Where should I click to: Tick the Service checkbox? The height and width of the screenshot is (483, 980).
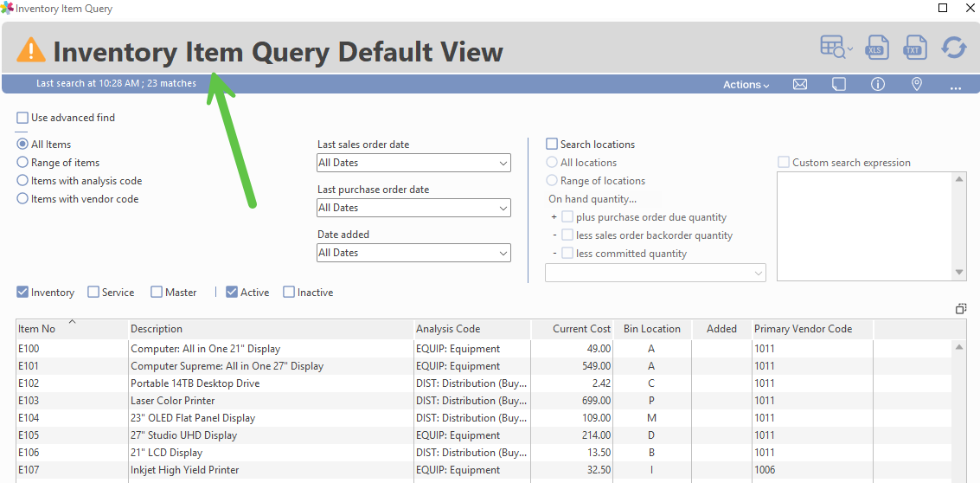[x=93, y=293]
